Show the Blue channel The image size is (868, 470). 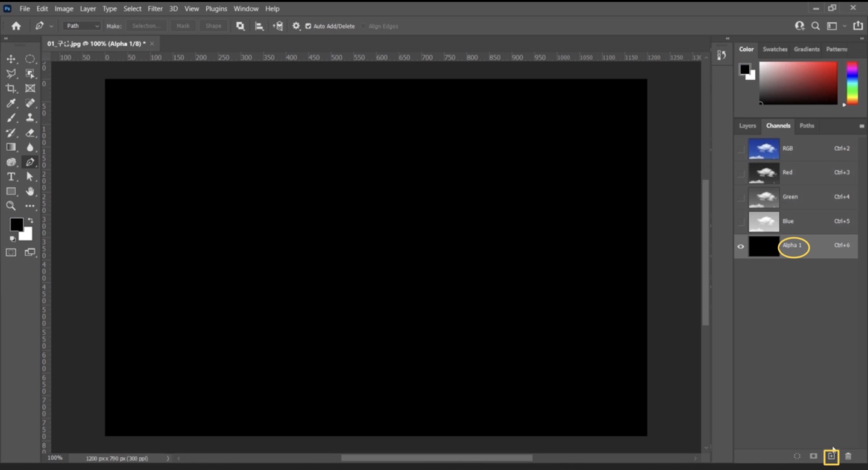click(x=741, y=222)
